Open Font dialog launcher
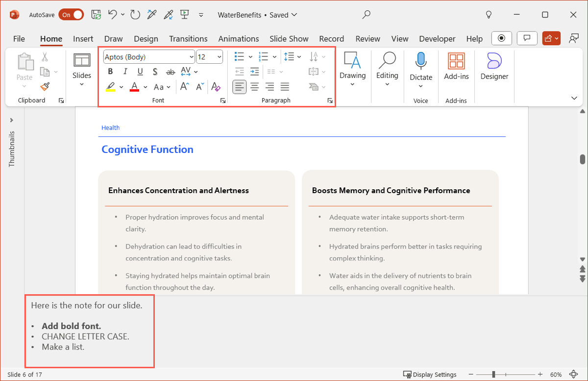Image resolution: width=588 pixels, height=381 pixels. (x=223, y=101)
